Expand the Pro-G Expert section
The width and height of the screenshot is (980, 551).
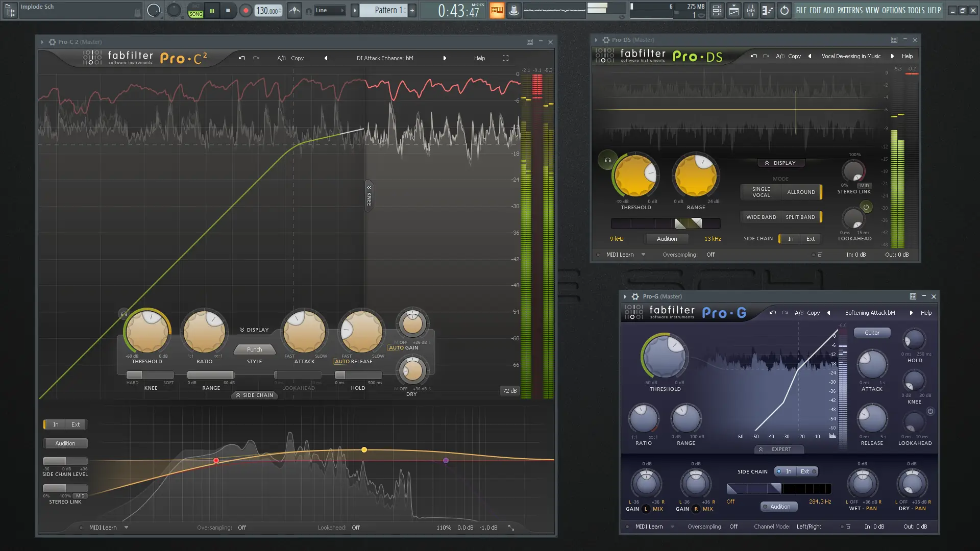coord(780,449)
